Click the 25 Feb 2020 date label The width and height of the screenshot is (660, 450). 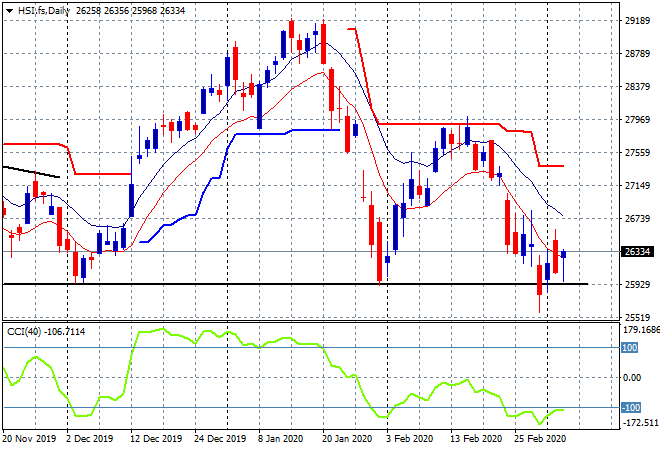[540, 439]
